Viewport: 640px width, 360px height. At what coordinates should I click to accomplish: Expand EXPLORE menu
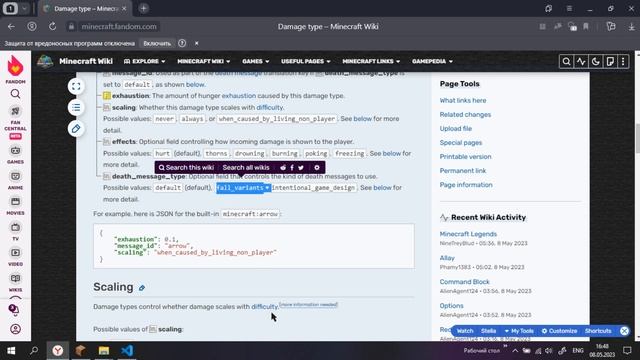[x=144, y=61]
